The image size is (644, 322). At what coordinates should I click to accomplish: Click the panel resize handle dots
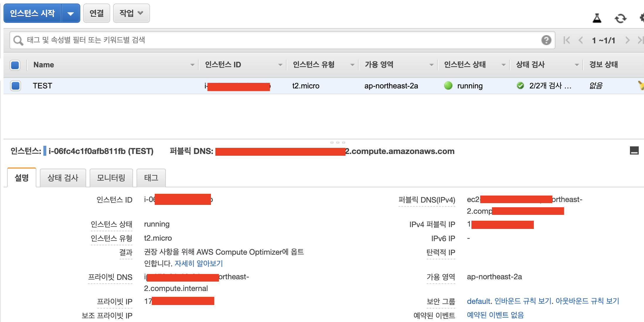tap(338, 142)
